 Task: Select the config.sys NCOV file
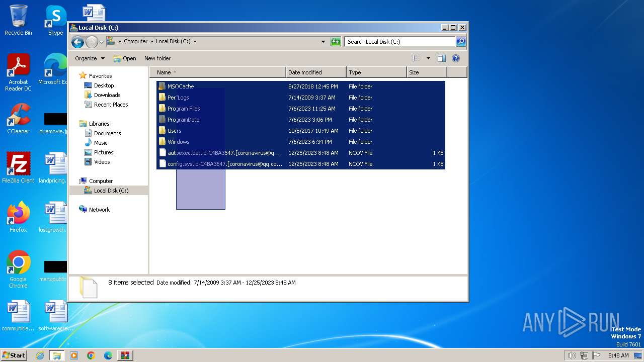301,164
